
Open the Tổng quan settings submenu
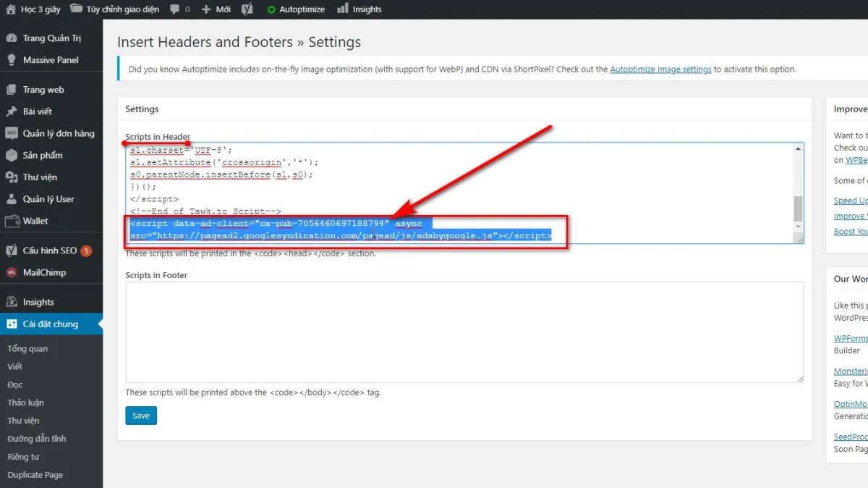pyautogui.click(x=27, y=348)
